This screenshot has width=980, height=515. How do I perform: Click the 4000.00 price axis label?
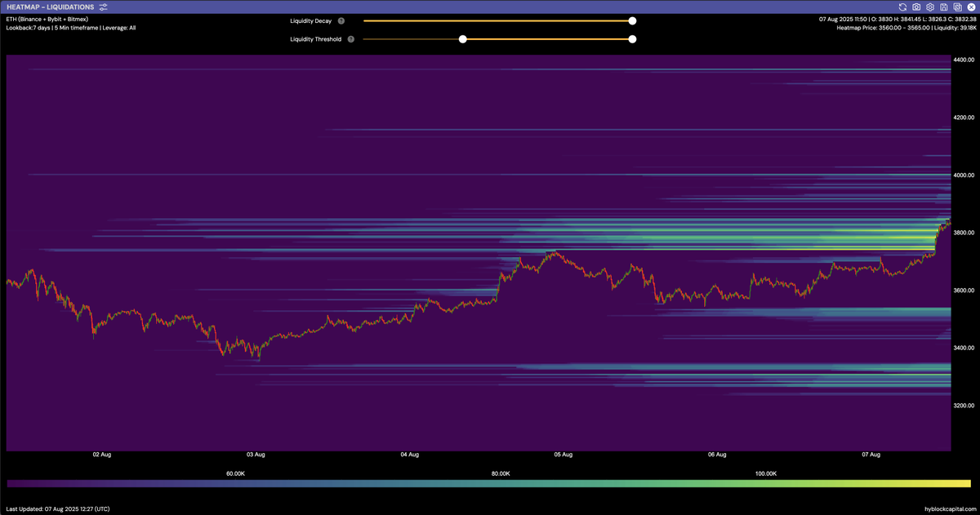(964, 175)
